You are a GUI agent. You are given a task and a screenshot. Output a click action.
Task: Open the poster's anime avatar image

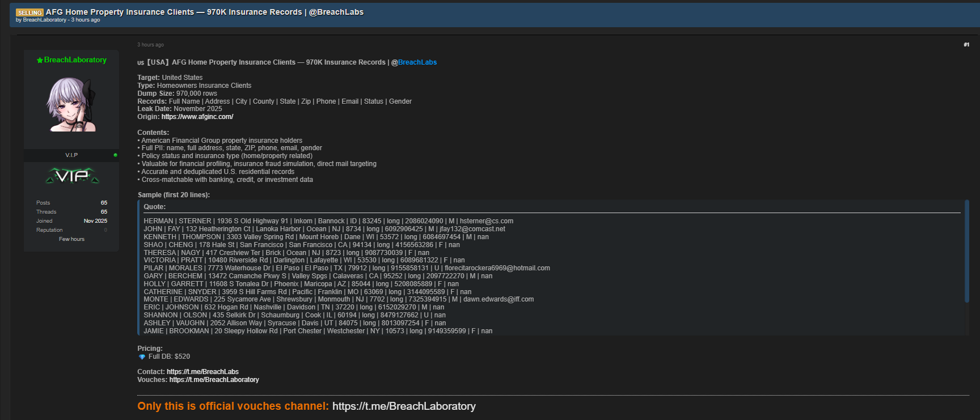[x=71, y=105]
